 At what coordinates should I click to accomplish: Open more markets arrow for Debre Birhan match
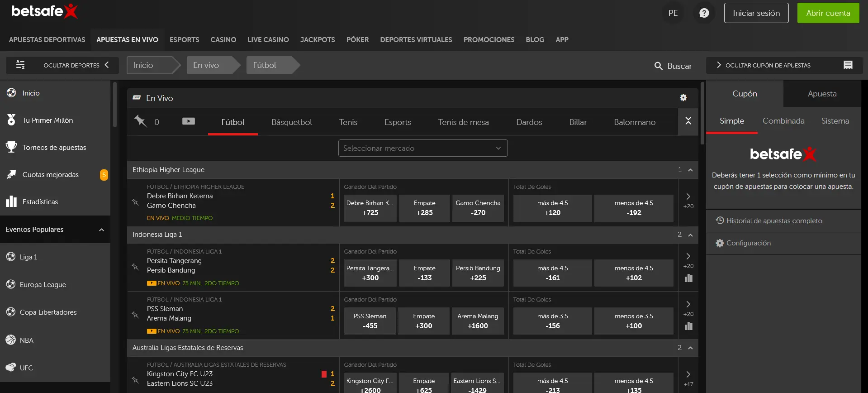688,196
